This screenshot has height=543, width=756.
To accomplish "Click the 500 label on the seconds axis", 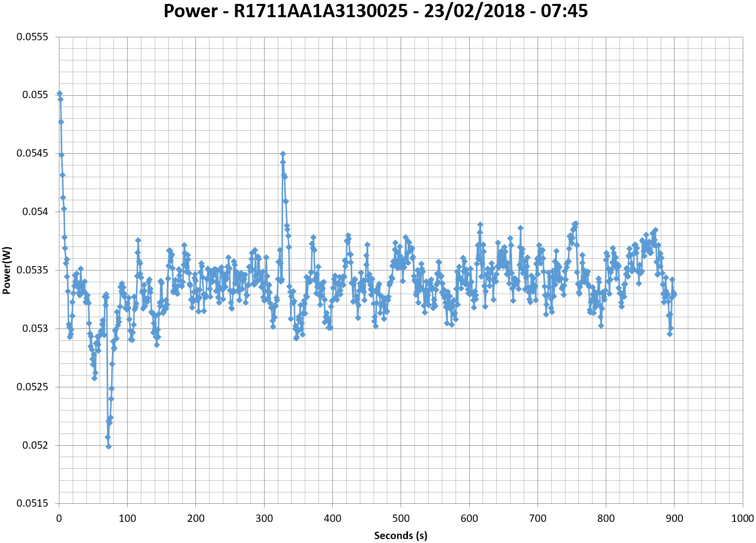I will 401,518.
